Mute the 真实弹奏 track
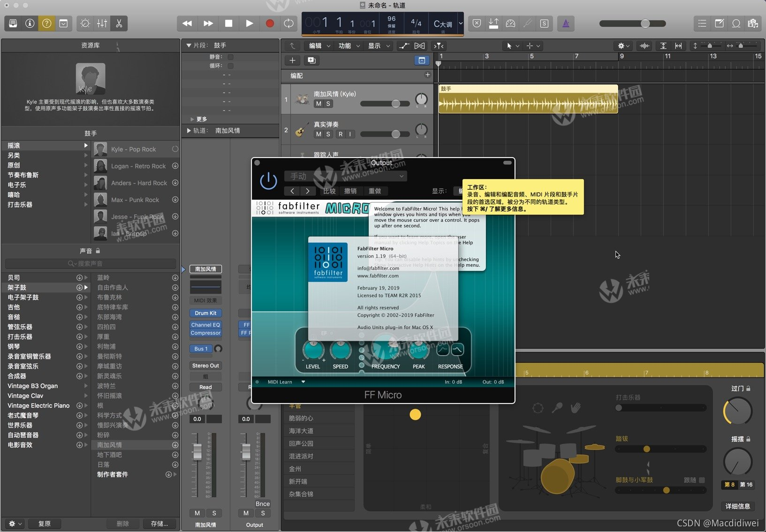The width and height of the screenshot is (766, 532). pos(319,134)
